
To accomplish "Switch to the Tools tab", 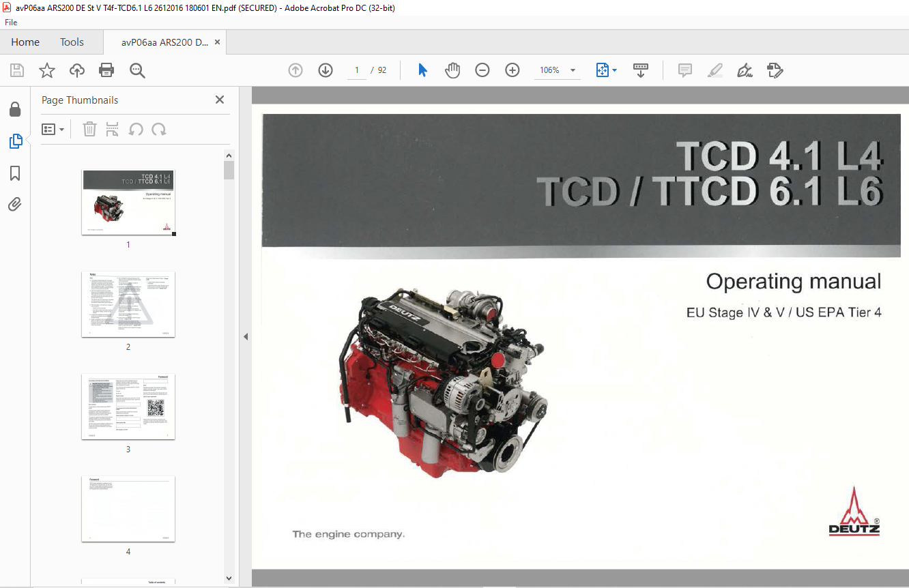I will point(72,42).
